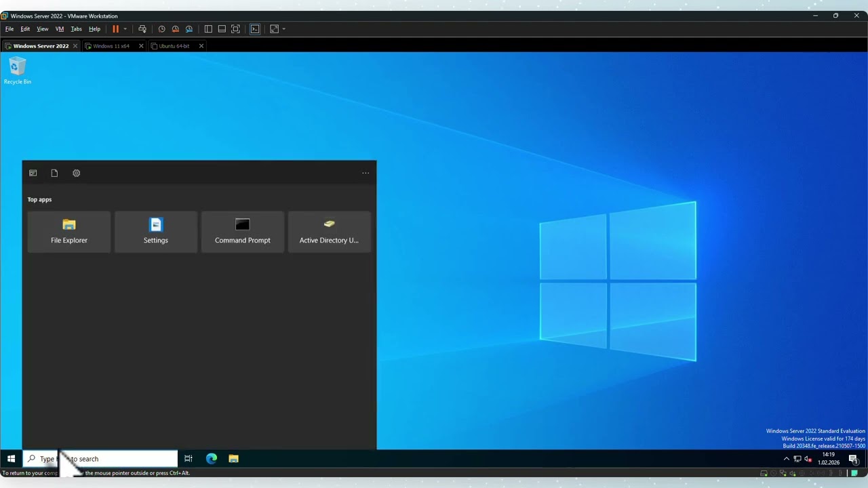Close the Windows Server 2022 tab

75,46
